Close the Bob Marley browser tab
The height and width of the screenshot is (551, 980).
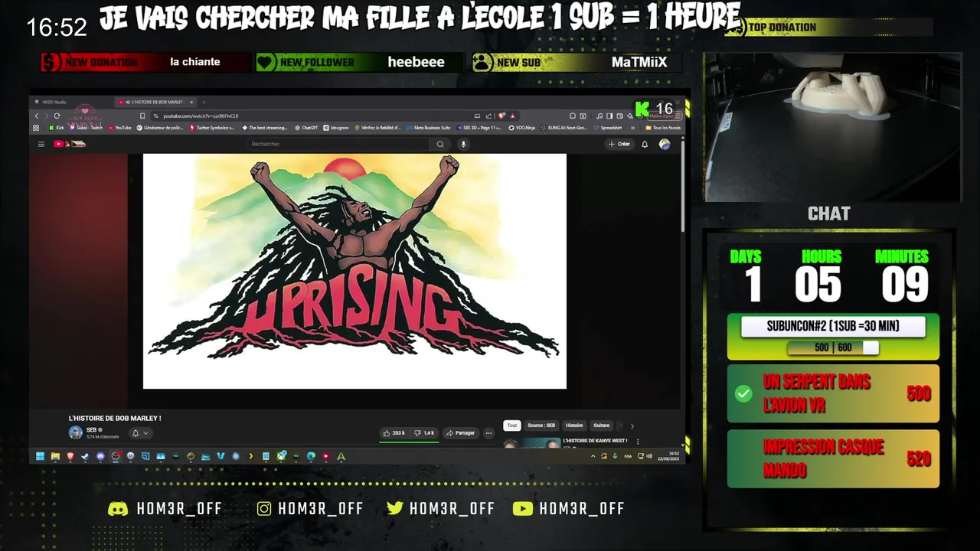click(x=191, y=102)
